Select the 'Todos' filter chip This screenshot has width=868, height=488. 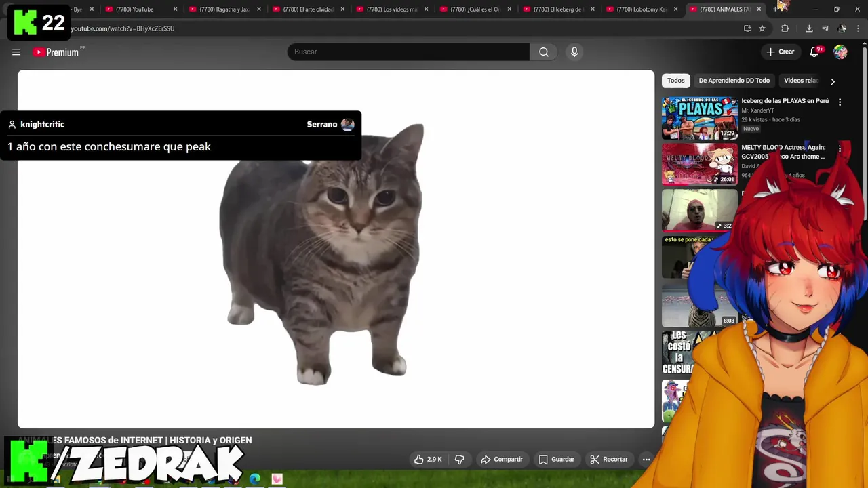[x=676, y=81]
